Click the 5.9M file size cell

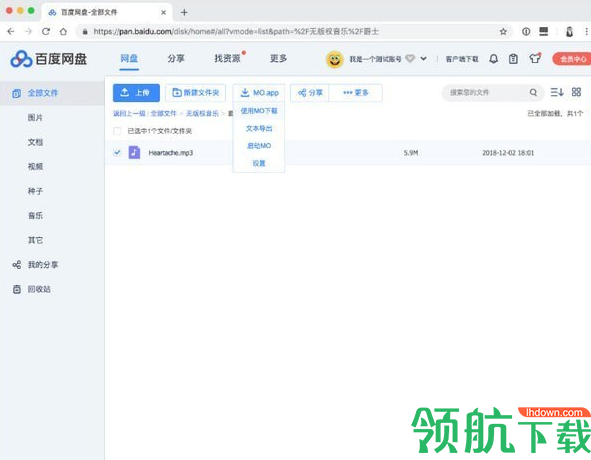[411, 153]
